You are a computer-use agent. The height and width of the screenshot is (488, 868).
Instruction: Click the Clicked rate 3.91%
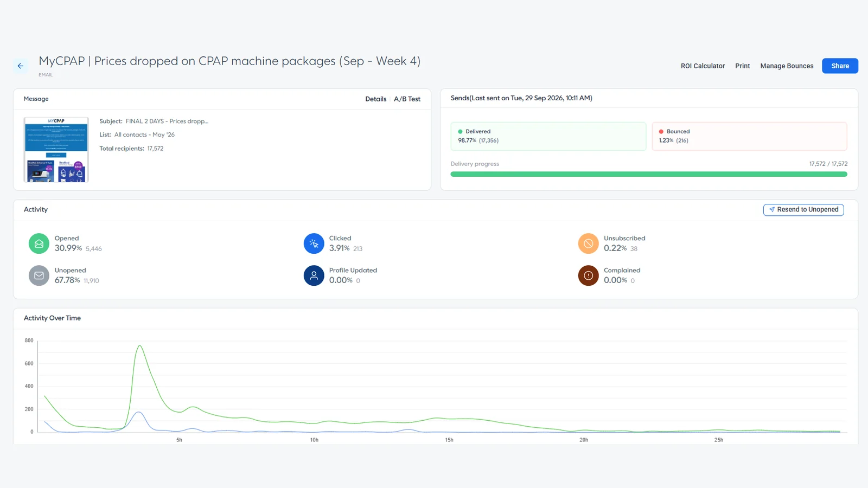340,248
